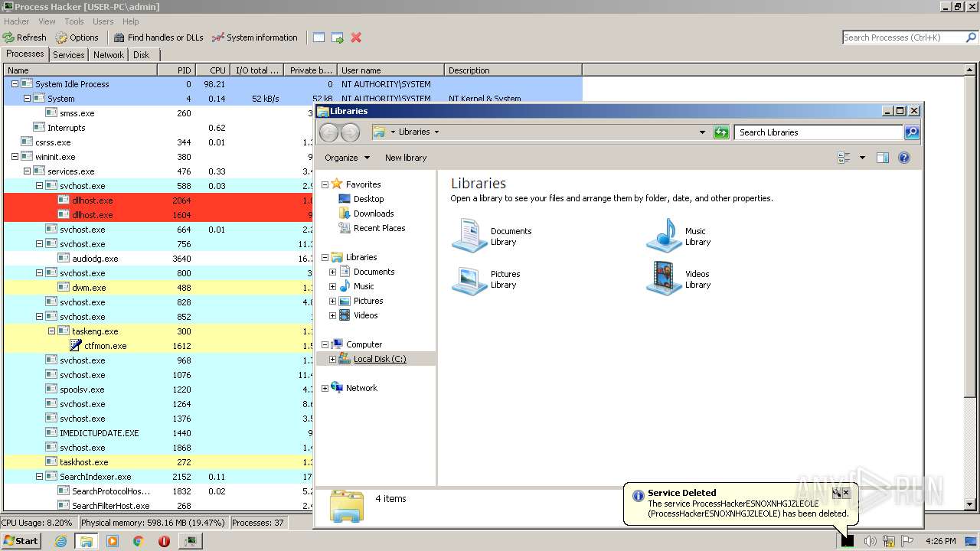Viewport: 980px width, 551px height.
Task: Open the Hacker menu
Action: pos(17,21)
